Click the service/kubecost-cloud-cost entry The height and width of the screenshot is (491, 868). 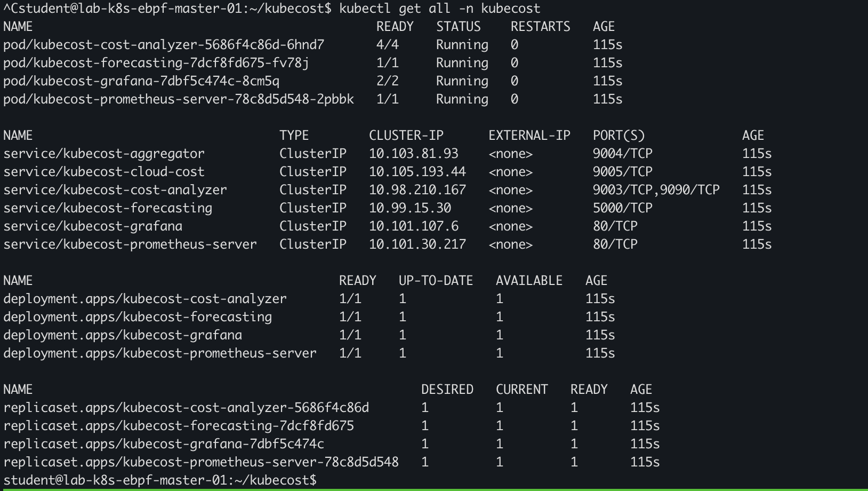pos(104,172)
